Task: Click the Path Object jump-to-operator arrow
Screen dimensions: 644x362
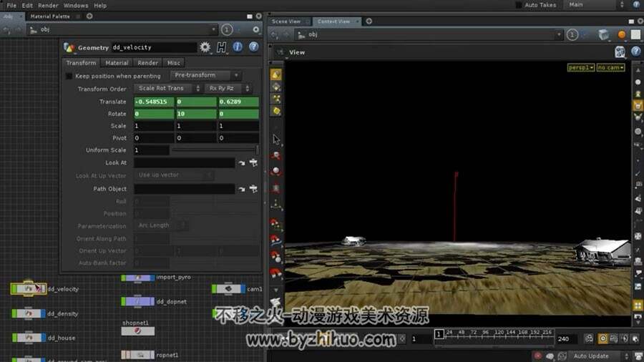Action: (242, 189)
